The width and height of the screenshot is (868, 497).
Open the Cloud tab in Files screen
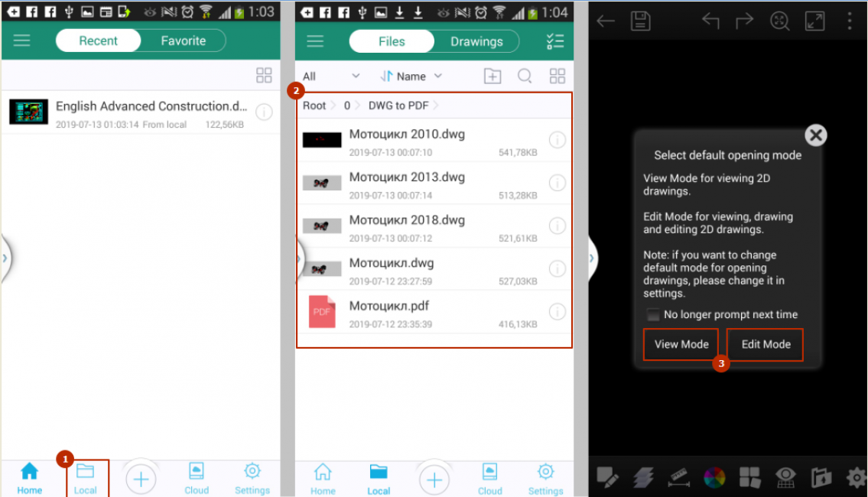point(489,478)
